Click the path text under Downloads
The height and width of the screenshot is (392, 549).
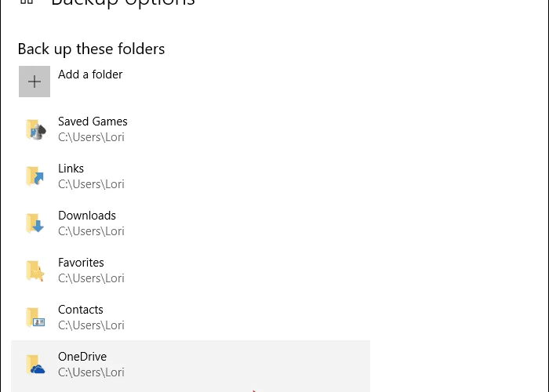[x=91, y=231]
